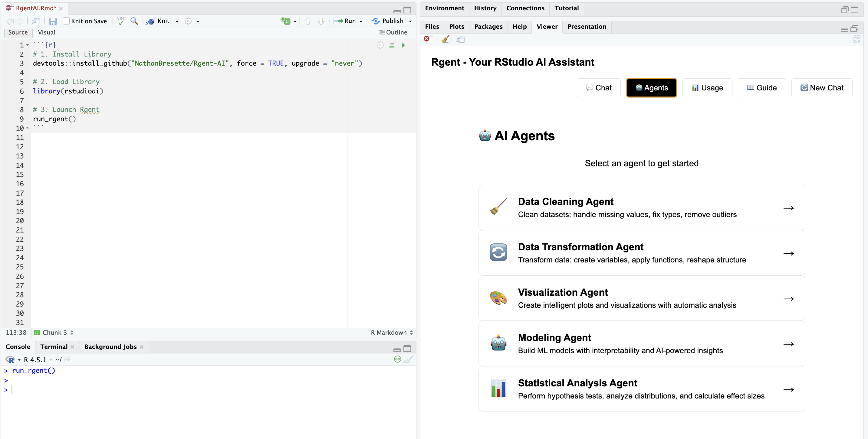Viewport: 868px width, 439px height.
Task: Open the Chunk 3 navigation dropdown
Action: coord(54,332)
